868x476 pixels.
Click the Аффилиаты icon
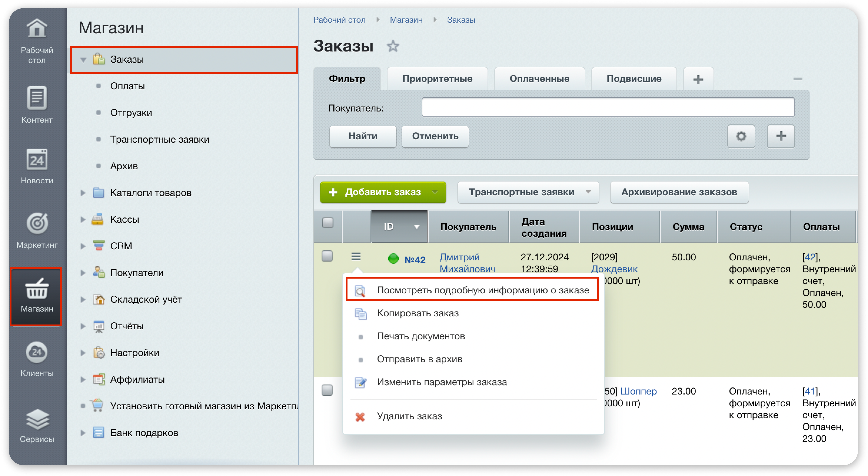[x=98, y=379]
